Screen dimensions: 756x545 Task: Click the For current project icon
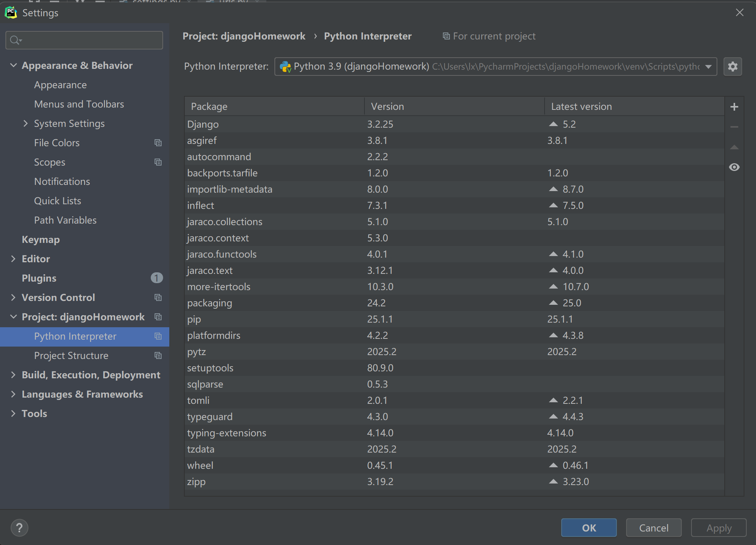pyautogui.click(x=446, y=36)
